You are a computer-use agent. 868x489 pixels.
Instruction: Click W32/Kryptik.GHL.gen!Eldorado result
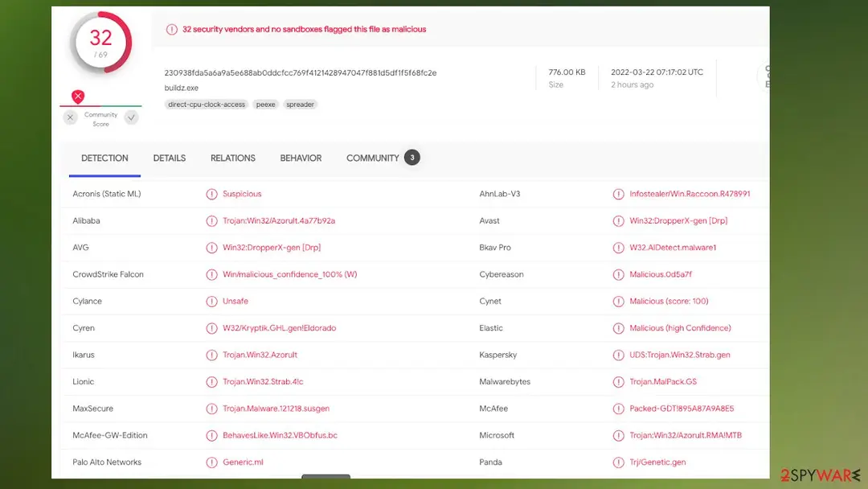pyautogui.click(x=280, y=328)
